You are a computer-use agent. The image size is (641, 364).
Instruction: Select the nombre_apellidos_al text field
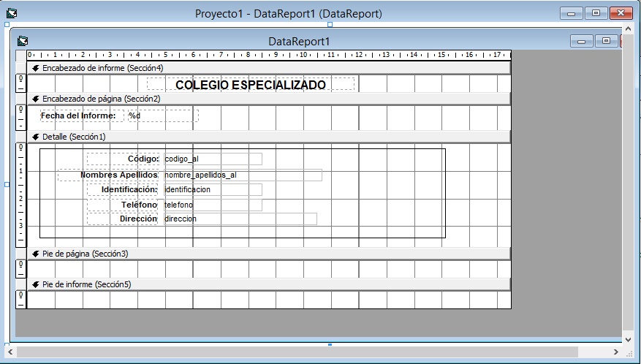pyautogui.click(x=242, y=175)
